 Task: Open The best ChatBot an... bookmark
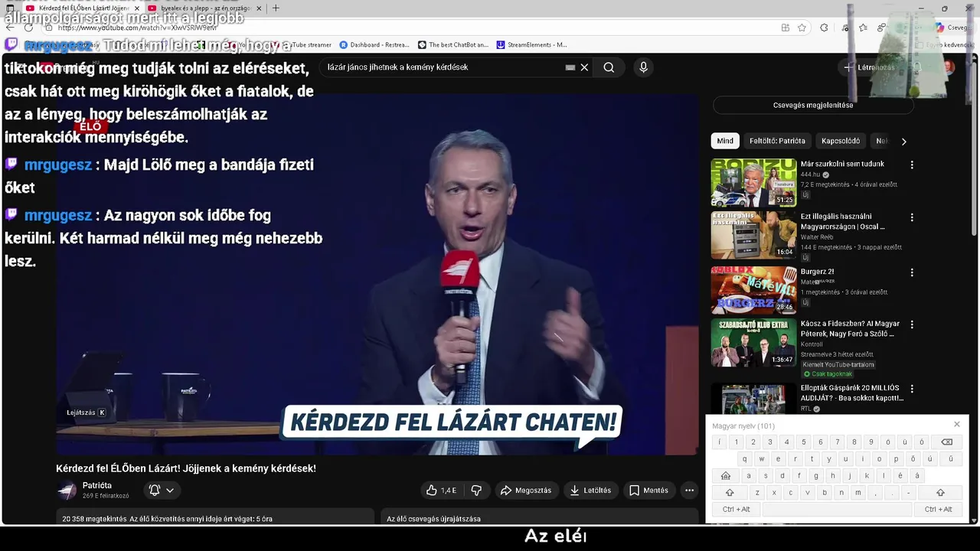pyautogui.click(x=453, y=45)
